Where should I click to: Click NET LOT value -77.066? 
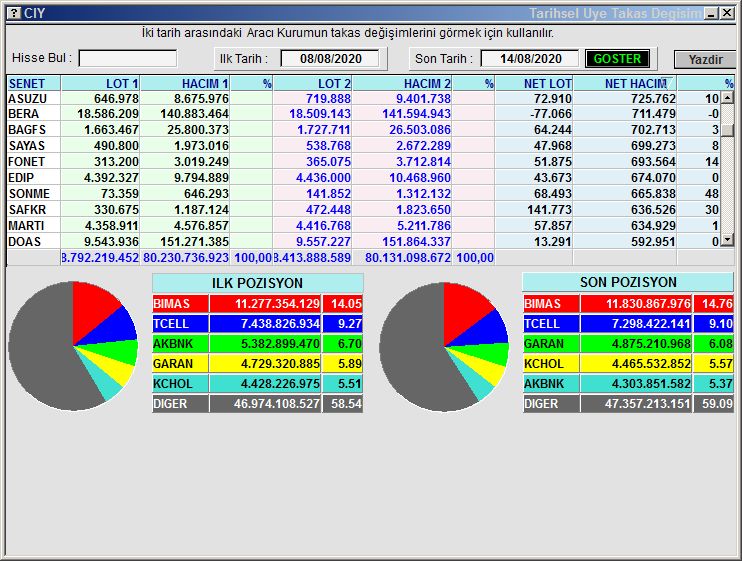[550, 114]
